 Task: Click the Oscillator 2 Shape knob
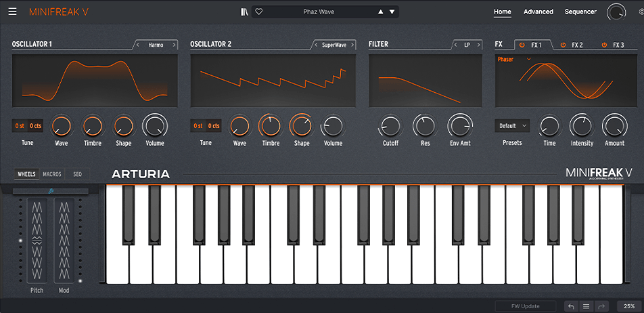(302, 126)
